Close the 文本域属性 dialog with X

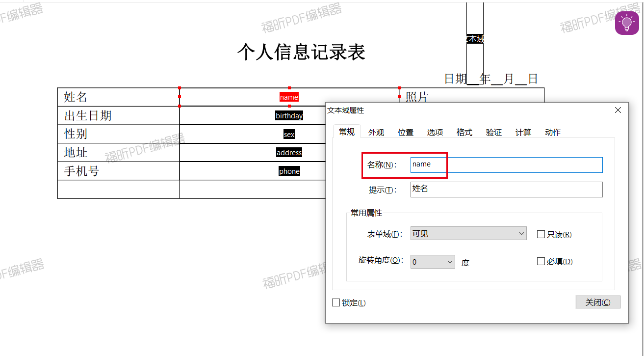[x=618, y=110]
